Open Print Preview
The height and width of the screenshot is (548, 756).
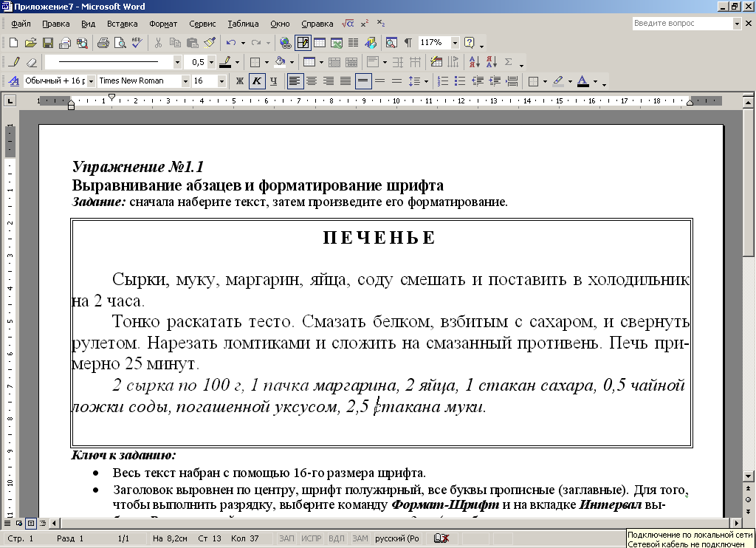pyautogui.click(x=120, y=43)
